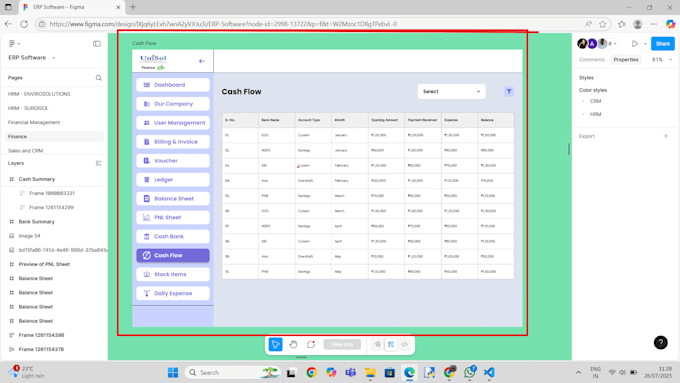Start presentation with the play icon
This screenshot has height=383, width=680.
click(x=634, y=44)
